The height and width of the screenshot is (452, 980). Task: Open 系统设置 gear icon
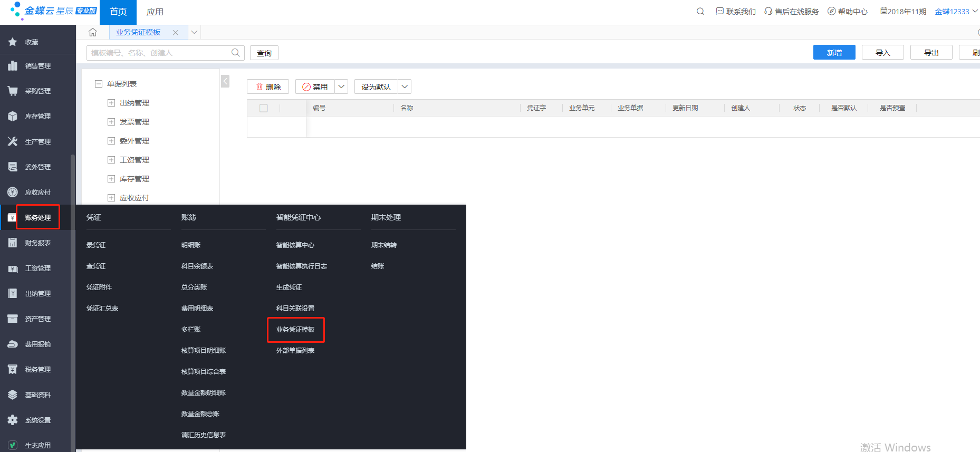13,420
